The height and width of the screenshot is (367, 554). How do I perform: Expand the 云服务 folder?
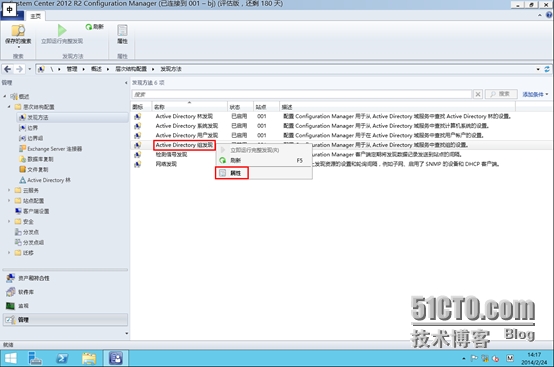[9, 190]
